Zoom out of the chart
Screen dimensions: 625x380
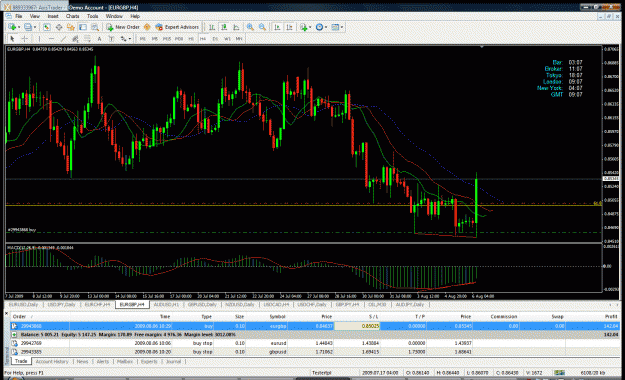coord(262,27)
